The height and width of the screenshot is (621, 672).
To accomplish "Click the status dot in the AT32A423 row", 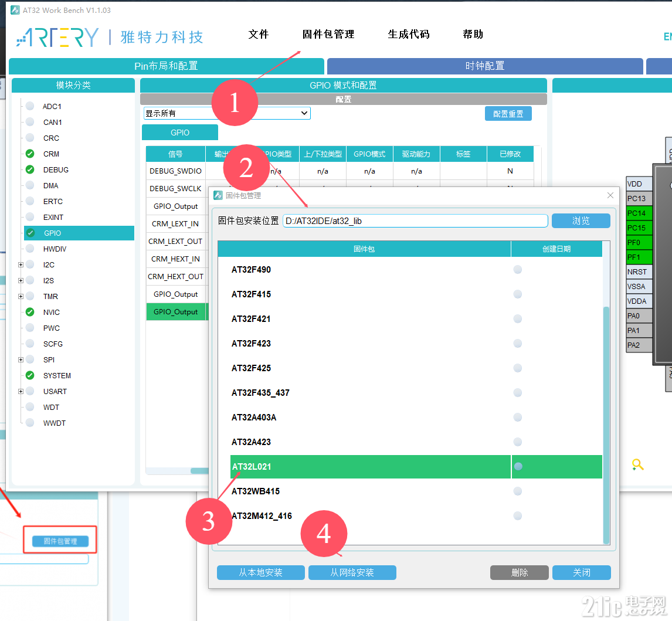I will click(x=518, y=442).
